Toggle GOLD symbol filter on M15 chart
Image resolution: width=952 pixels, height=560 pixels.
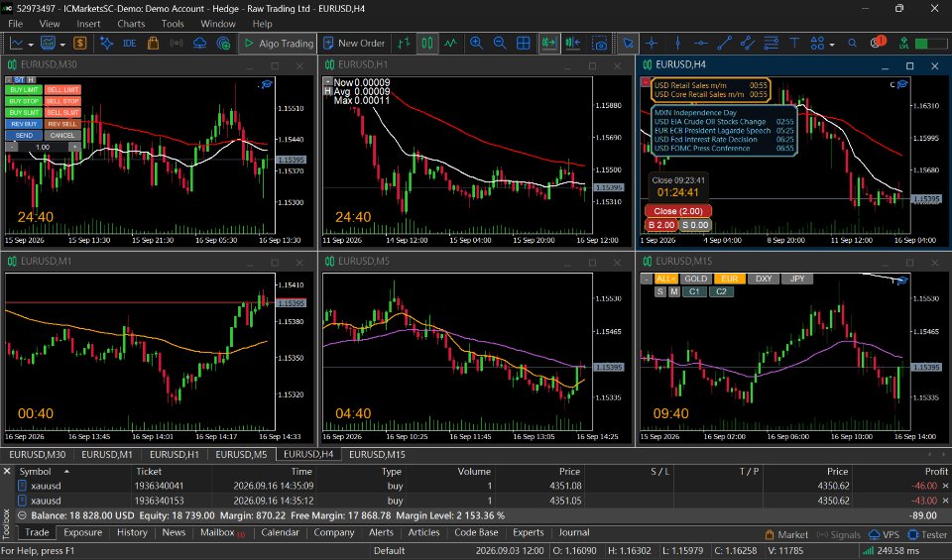pyautogui.click(x=695, y=279)
